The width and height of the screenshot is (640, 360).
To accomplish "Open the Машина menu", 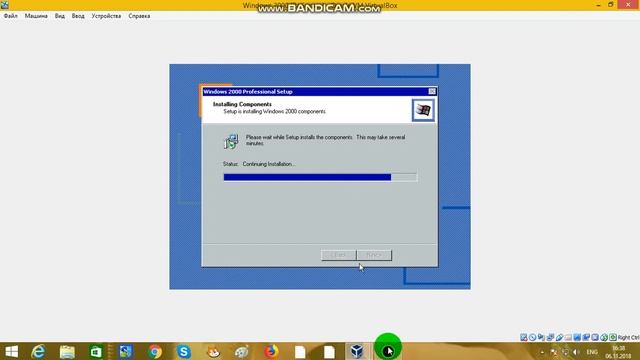I will (36, 16).
